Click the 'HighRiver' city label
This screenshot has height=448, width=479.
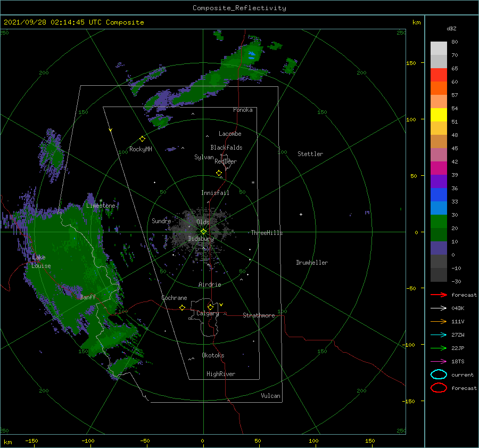(x=221, y=374)
